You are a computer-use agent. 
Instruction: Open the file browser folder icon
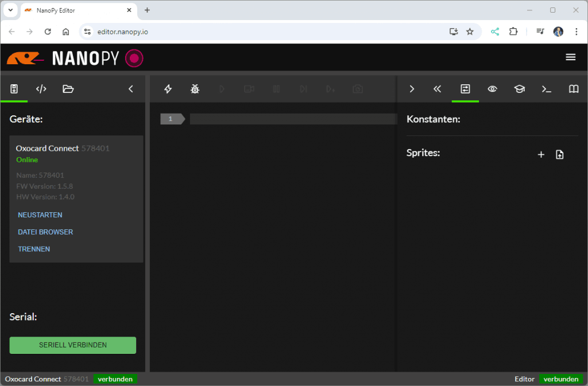coord(68,89)
